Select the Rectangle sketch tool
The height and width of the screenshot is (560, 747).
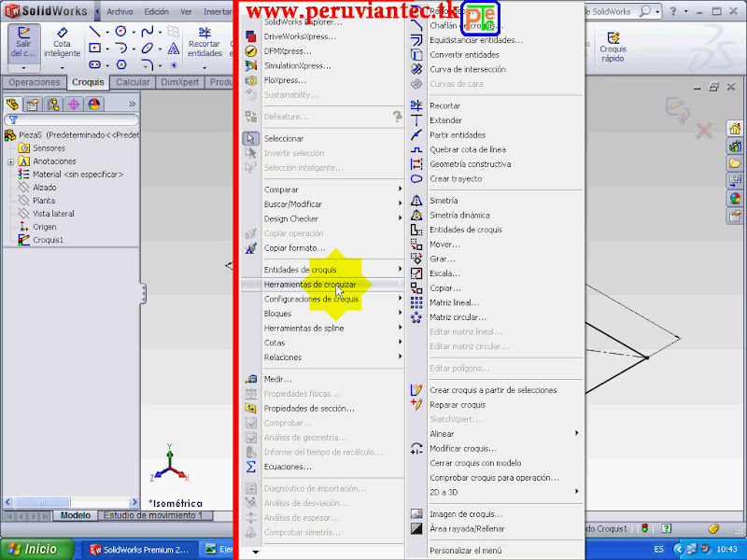[x=95, y=49]
